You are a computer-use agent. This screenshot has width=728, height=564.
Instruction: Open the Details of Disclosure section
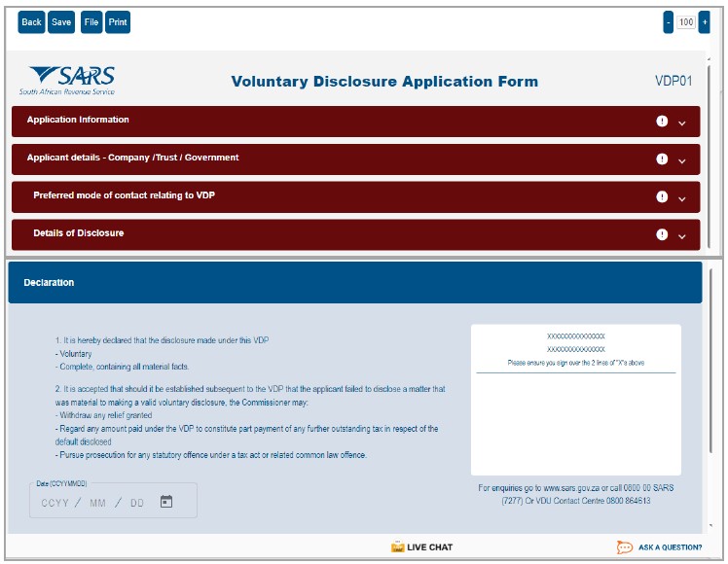pyautogui.click(x=355, y=235)
